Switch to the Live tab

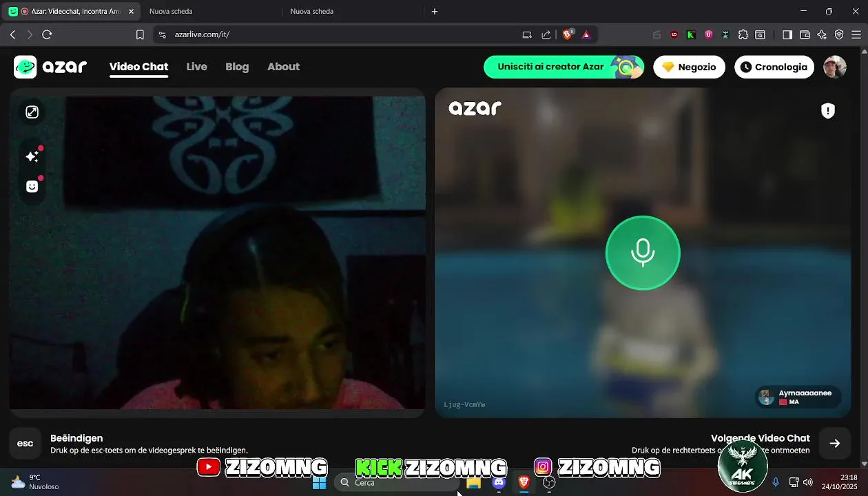[196, 67]
